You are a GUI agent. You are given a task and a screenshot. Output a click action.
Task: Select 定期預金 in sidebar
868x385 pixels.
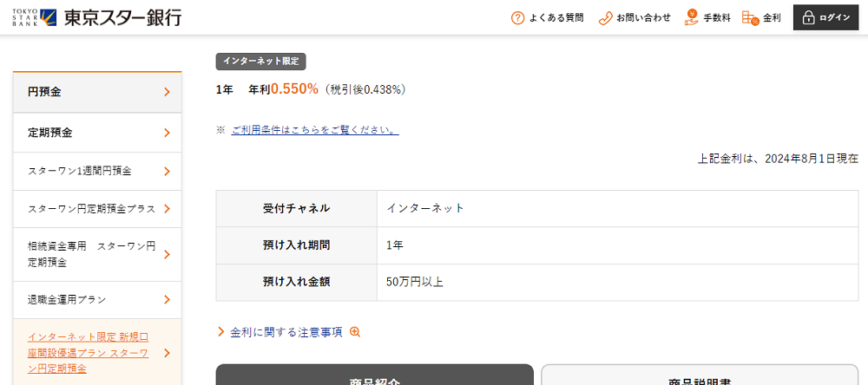click(x=97, y=133)
